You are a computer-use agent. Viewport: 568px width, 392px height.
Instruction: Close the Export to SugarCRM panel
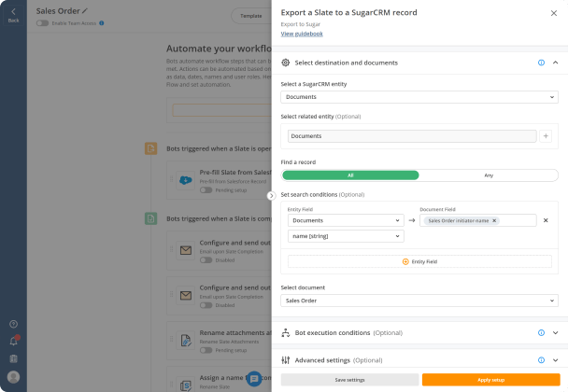(x=553, y=13)
